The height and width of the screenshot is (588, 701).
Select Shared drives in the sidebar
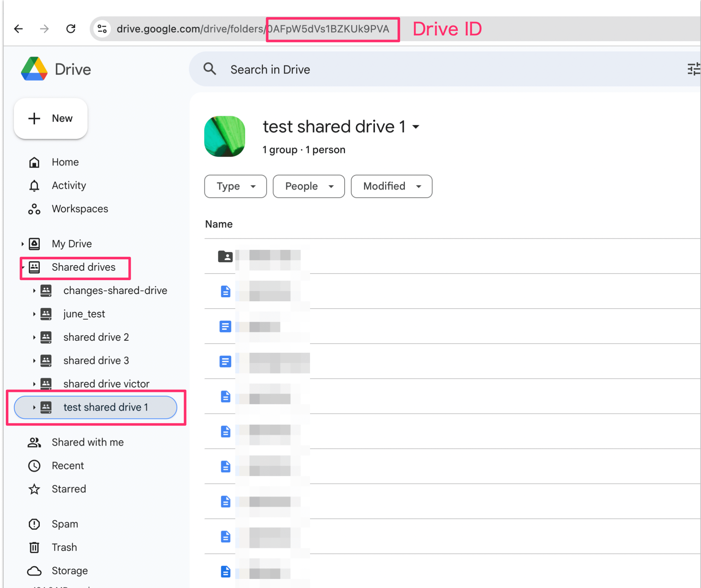pos(83,267)
